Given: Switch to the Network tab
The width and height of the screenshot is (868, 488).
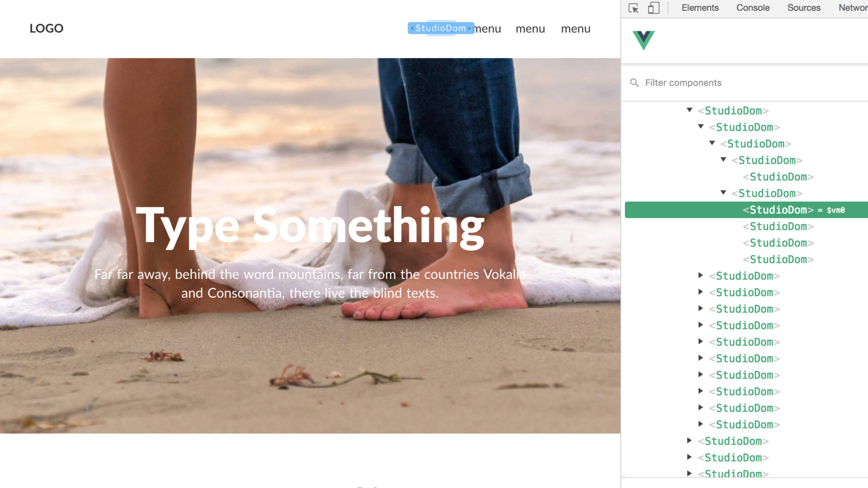Looking at the screenshot, I should [853, 8].
